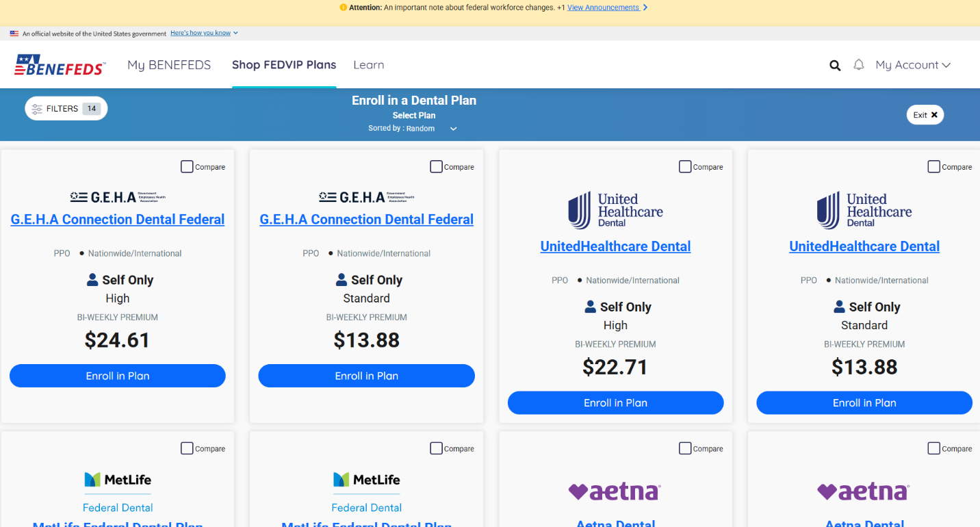
Task: Go to the Learn menu
Action: click(x=368, y=65)
